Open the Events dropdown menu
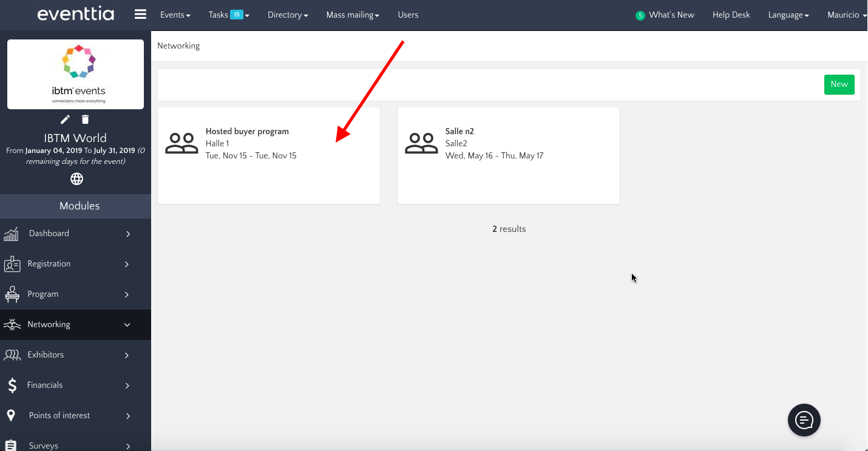The width and height of the screenshot is (868, 451). 175,15
